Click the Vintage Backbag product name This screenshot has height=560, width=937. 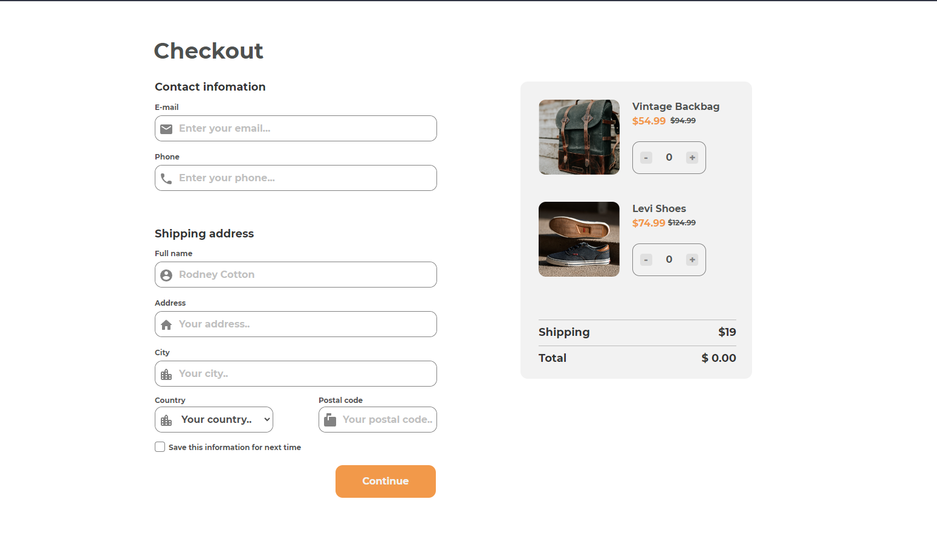click(675, 106)
